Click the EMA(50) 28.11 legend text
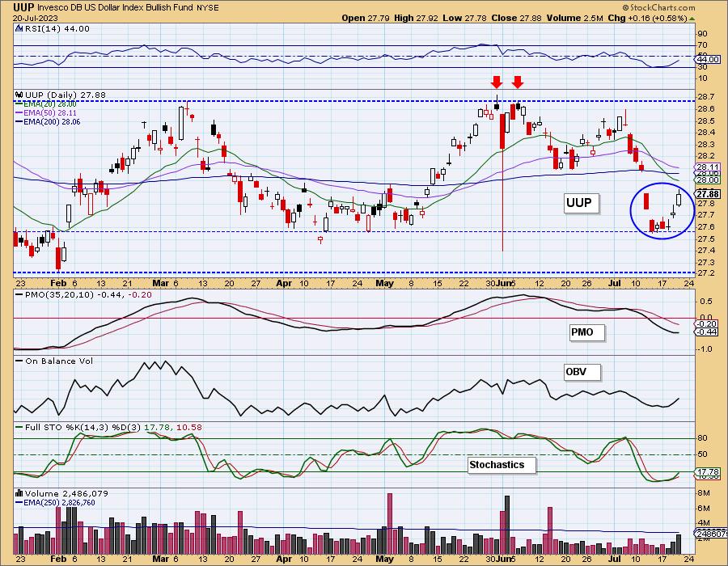 [49, 112]
